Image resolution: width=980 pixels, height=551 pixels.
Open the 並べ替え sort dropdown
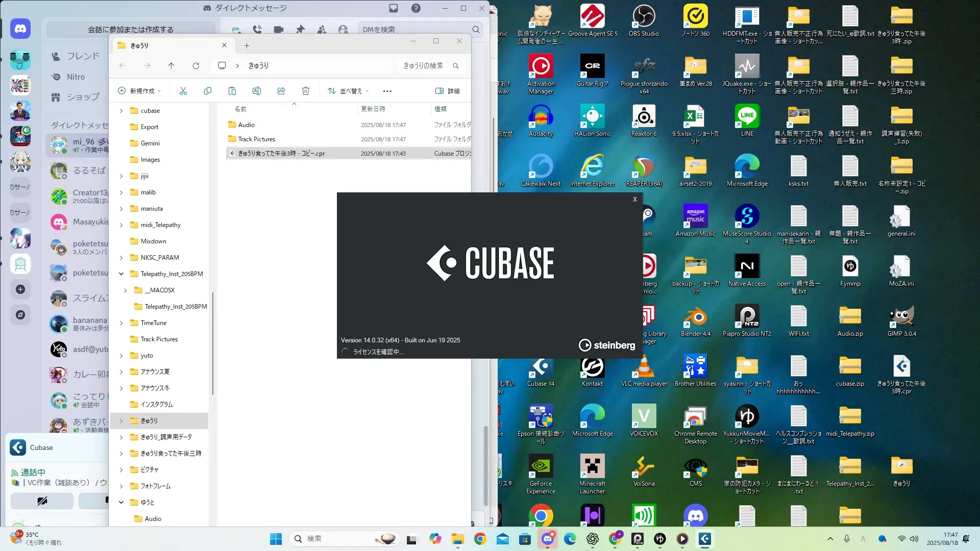click(x=348, y=91)
